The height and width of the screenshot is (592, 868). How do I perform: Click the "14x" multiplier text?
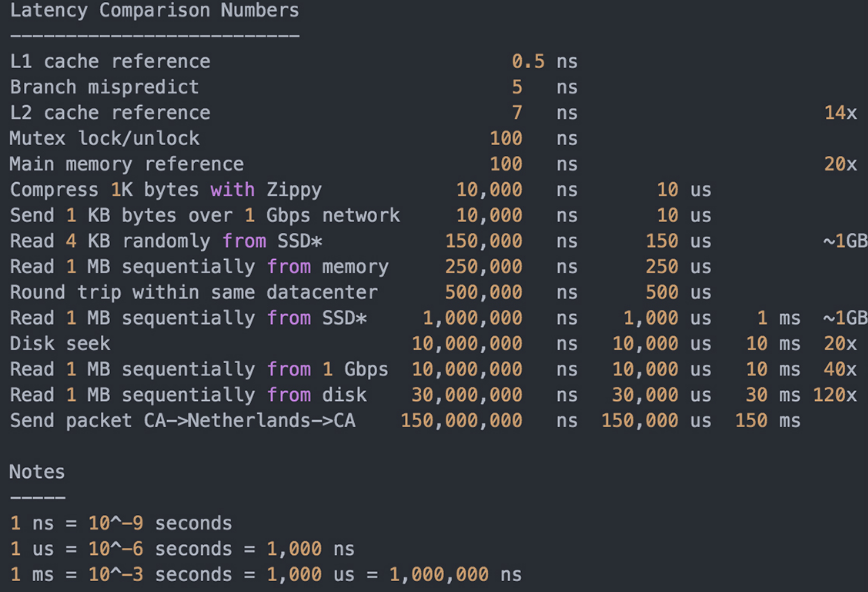[840, 113]
